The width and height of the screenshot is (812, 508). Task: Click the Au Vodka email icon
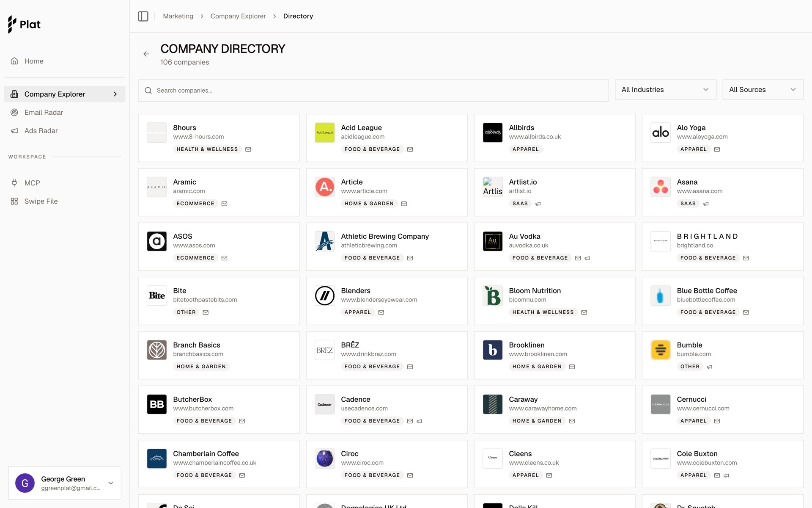pyautogui.click(x=578, y=258)
